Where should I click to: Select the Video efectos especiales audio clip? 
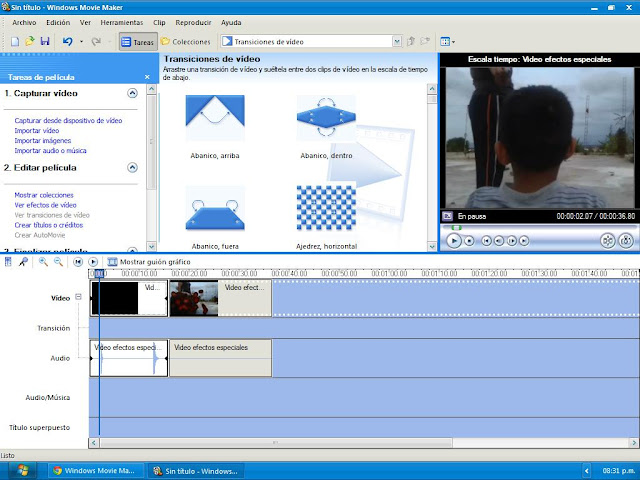coord(220,358)
